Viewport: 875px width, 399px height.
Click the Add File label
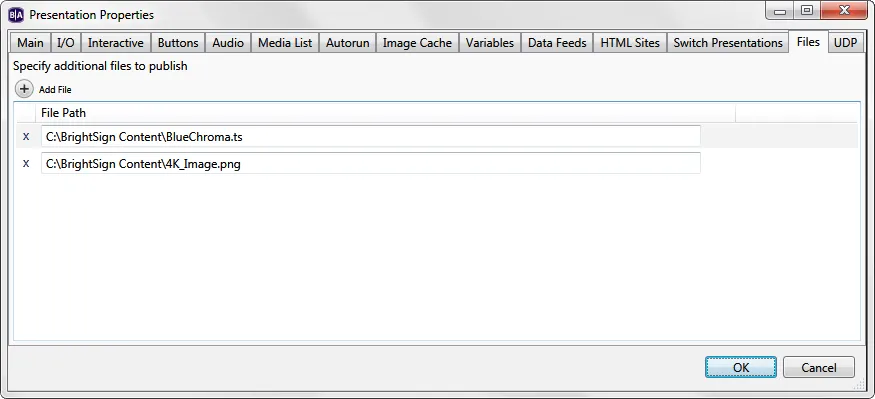tap(55, 90)
